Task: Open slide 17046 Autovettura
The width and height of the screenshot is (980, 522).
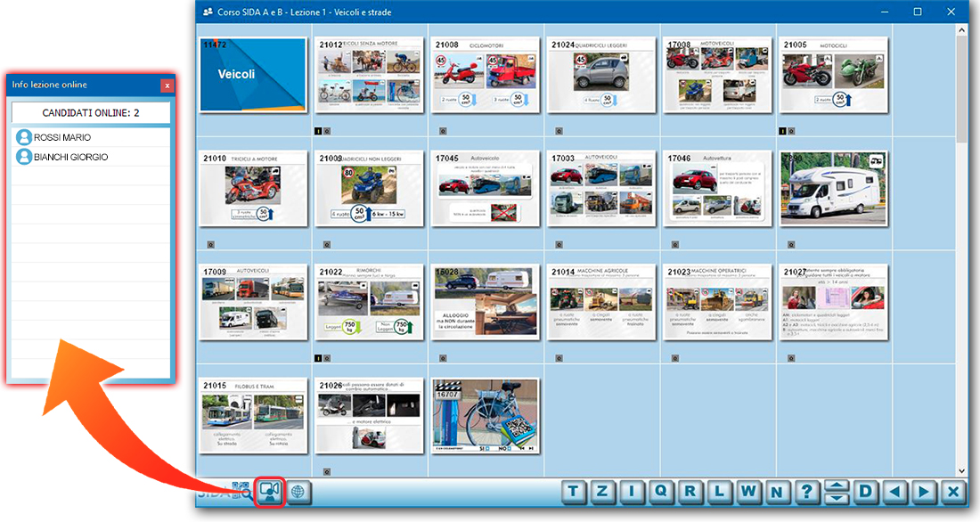Action: (x=717, y=189)
